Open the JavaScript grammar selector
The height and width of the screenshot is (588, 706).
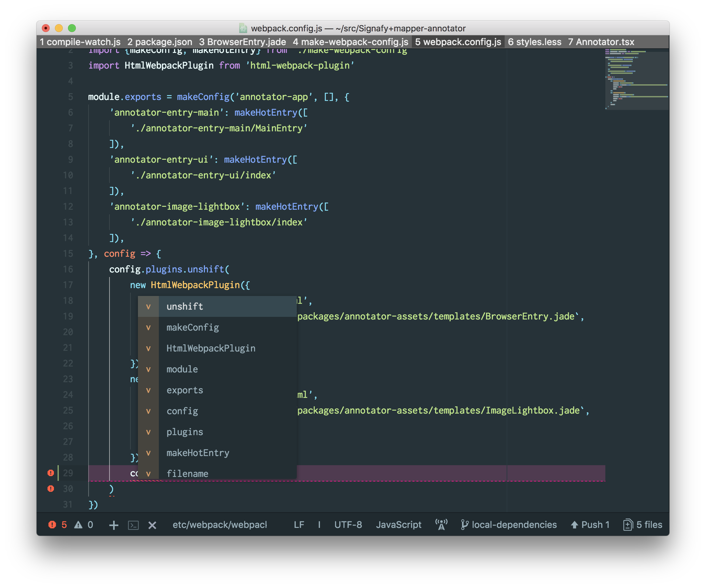(398, 525)
